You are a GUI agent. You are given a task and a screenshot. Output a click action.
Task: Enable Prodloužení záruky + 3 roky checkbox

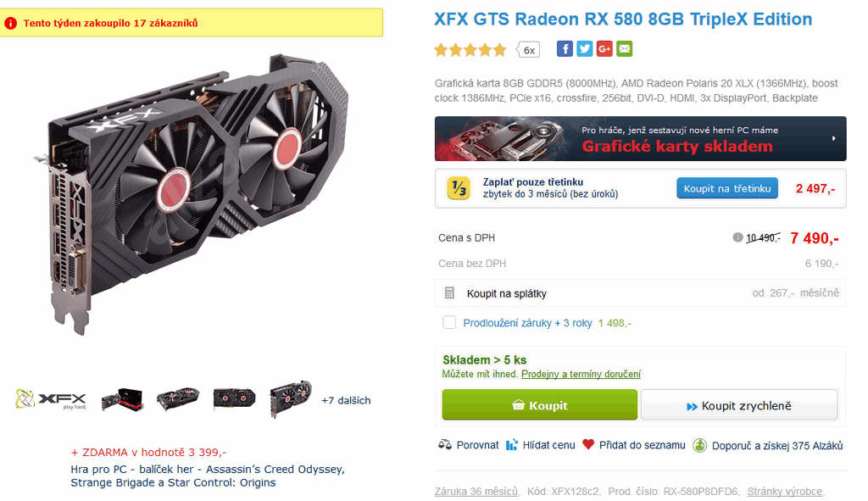pos(449,322)
